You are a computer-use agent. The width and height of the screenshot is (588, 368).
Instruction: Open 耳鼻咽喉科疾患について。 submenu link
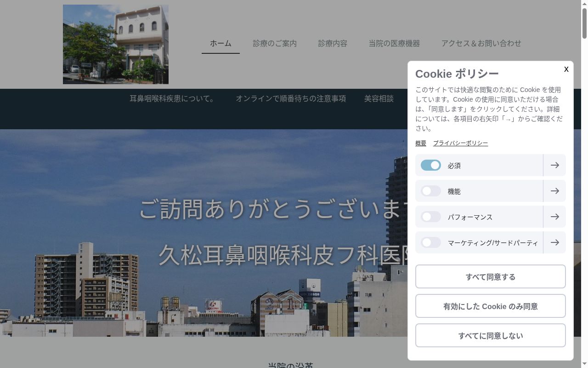(174, 98)
